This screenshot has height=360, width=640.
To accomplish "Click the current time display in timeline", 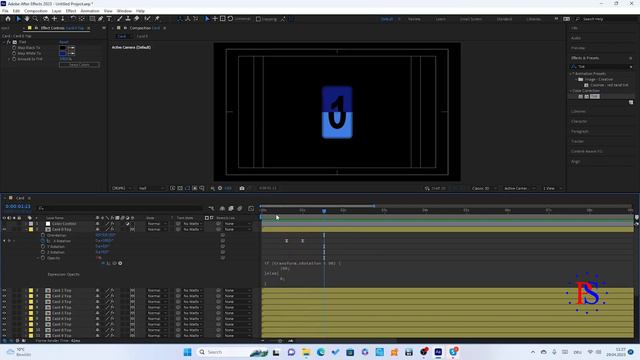I will click(x=18, y=207).
